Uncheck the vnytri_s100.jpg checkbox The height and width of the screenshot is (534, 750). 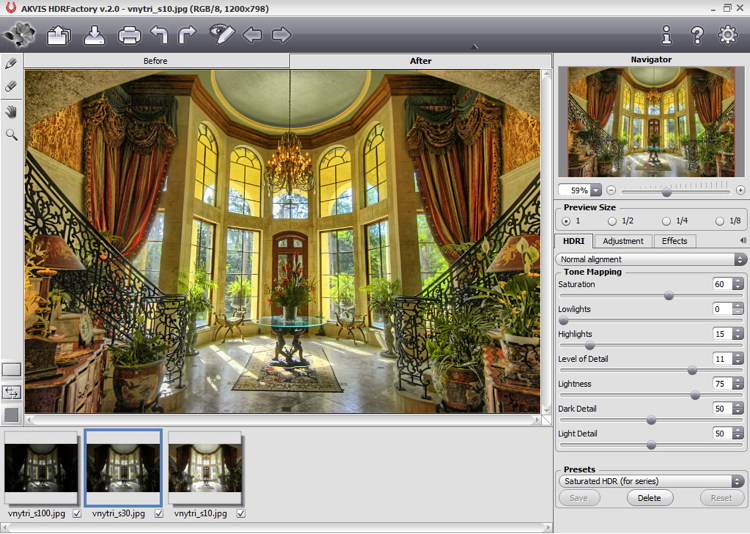pyautogui.click(x=77, y=514)
